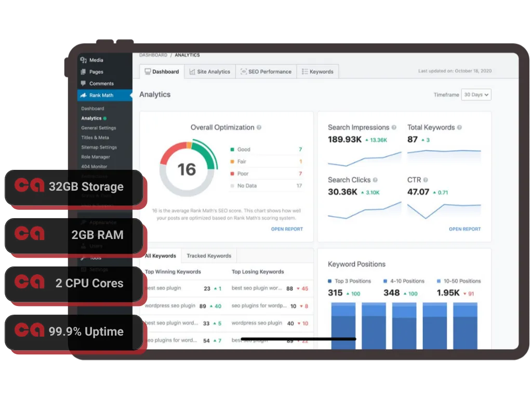The image size is (532, 399).
Task: Click the 'wordpress seo plugin' winning keyword row
Action: [x=184, y=306]
